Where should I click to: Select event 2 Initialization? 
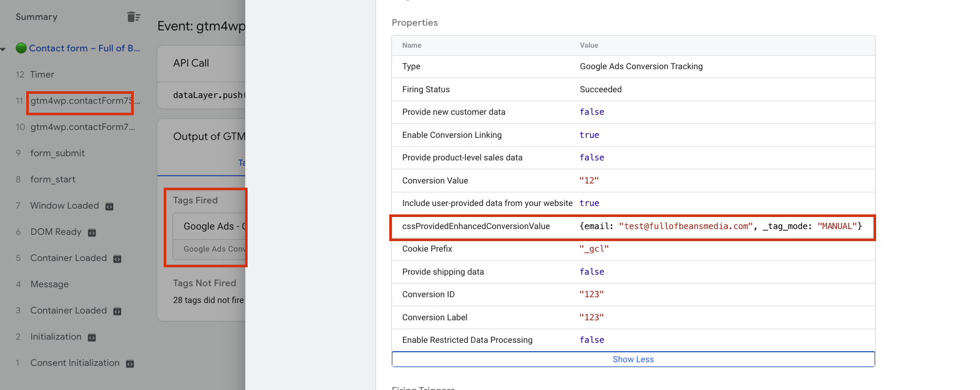click(x=56, y=337)
